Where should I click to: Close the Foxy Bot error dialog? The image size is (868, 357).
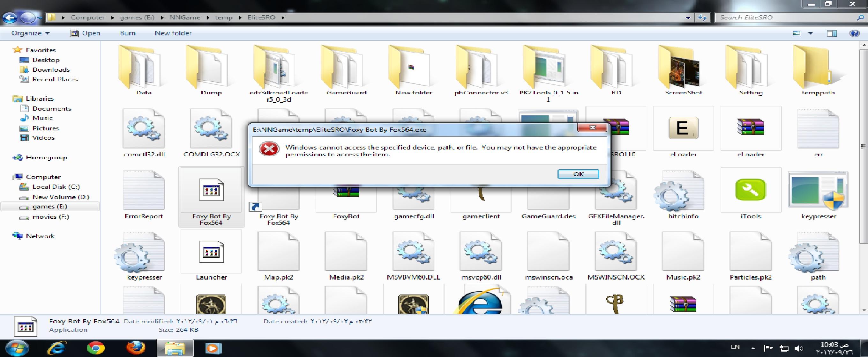tap(592, 127)
